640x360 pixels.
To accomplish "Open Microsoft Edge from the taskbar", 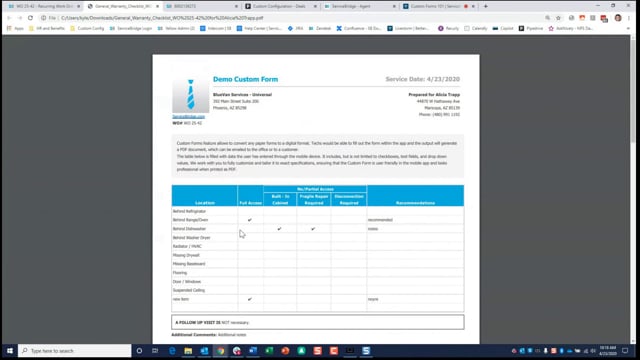I will pyautogui.click(x=172, y=351).
